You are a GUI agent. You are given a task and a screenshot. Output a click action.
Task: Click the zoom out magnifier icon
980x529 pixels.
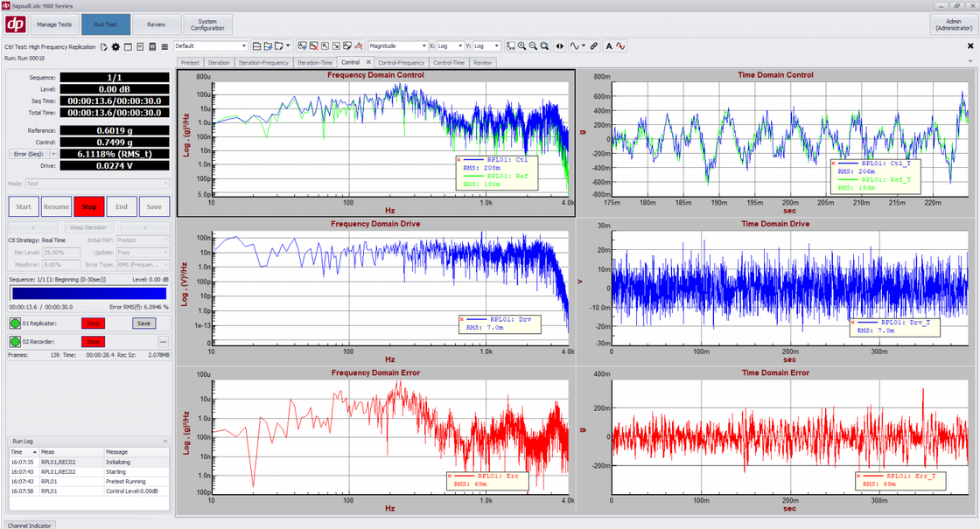pyautogui.click(x=533, y=45)
